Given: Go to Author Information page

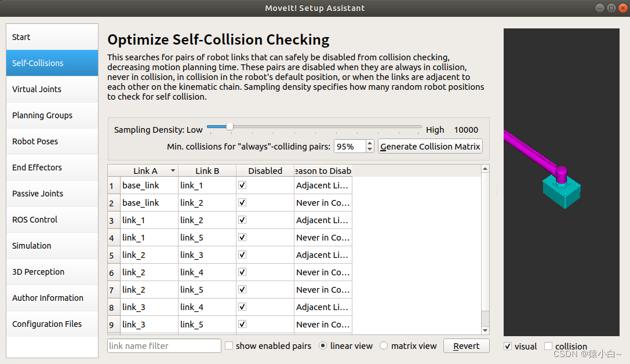Looking at the screenshot, I should (x=52, y=298).
